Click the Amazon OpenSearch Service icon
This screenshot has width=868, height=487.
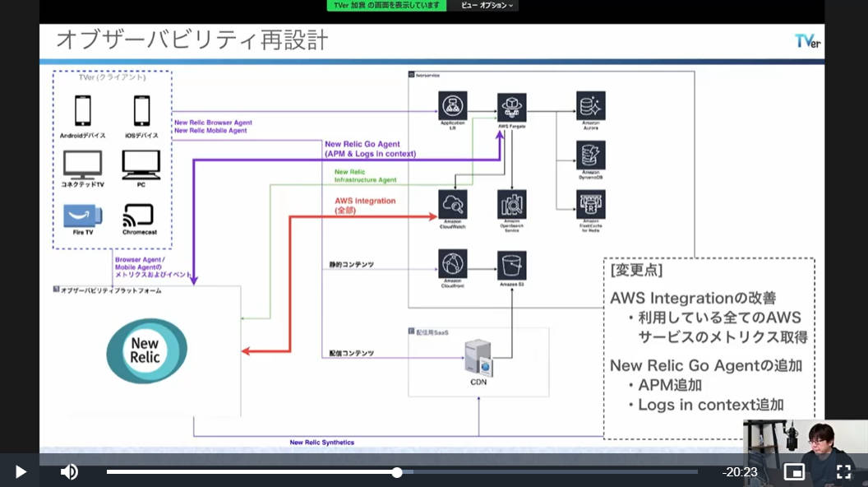click(x=511, y=205)
